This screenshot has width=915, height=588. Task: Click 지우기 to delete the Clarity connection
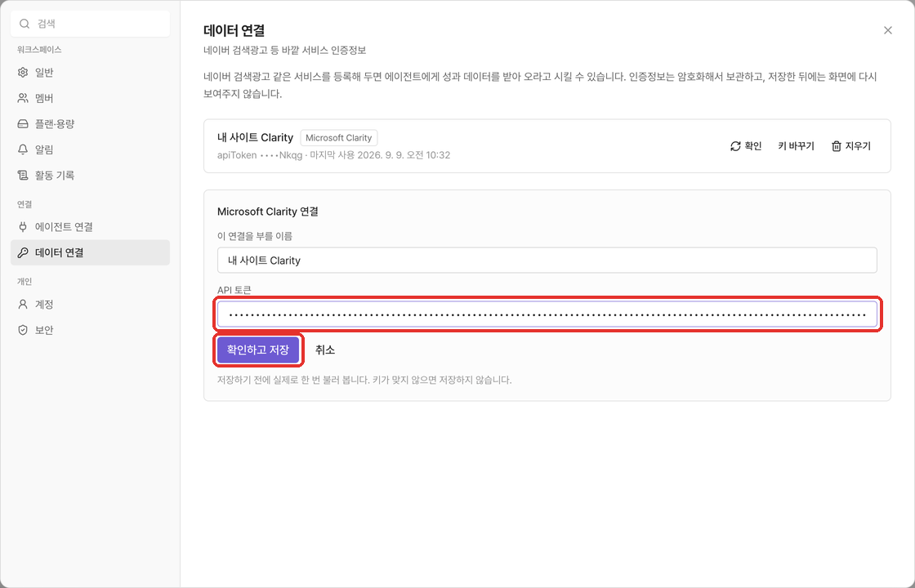(850, 146)
